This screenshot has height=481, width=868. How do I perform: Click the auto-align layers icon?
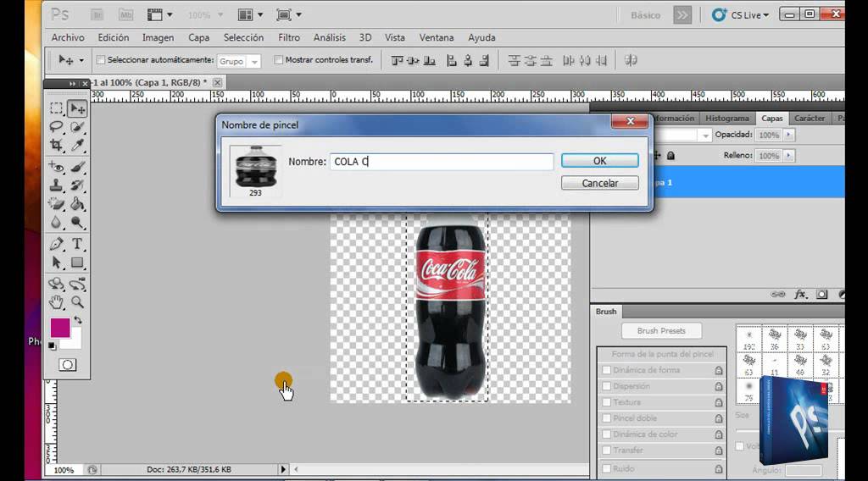pos(631,60)
